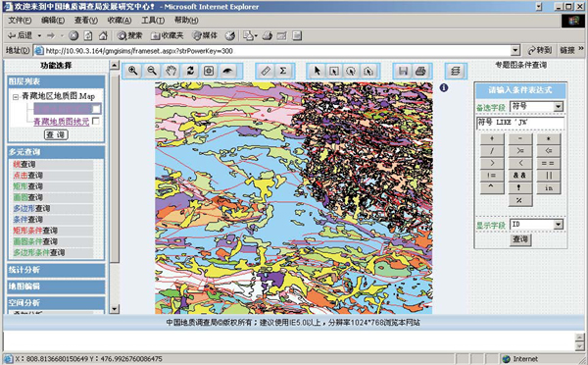Toggle the highlighted first layer checkbox
This screenshot has height=365, width=588.
(x=96, y=109)
